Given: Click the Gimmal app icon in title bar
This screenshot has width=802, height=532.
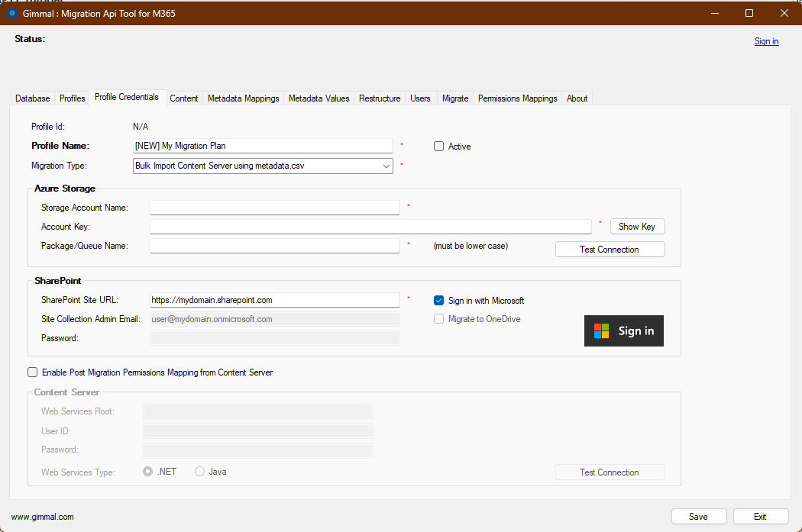Looking at the screenshot, I should coord(11,13).
